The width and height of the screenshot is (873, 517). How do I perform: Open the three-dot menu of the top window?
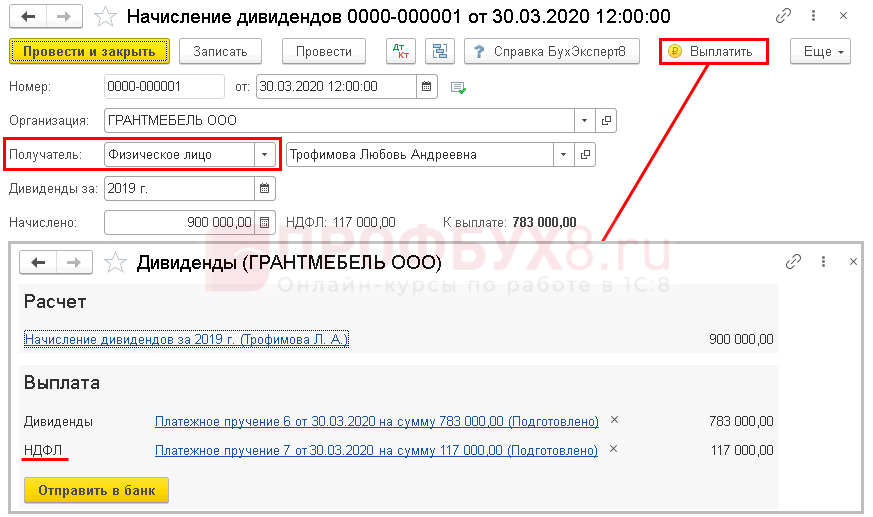813,16
